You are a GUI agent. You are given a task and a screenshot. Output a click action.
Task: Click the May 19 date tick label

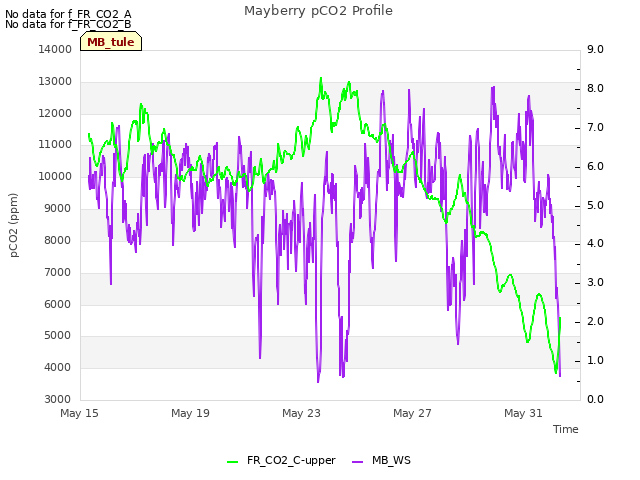click(x=190, y=413)
